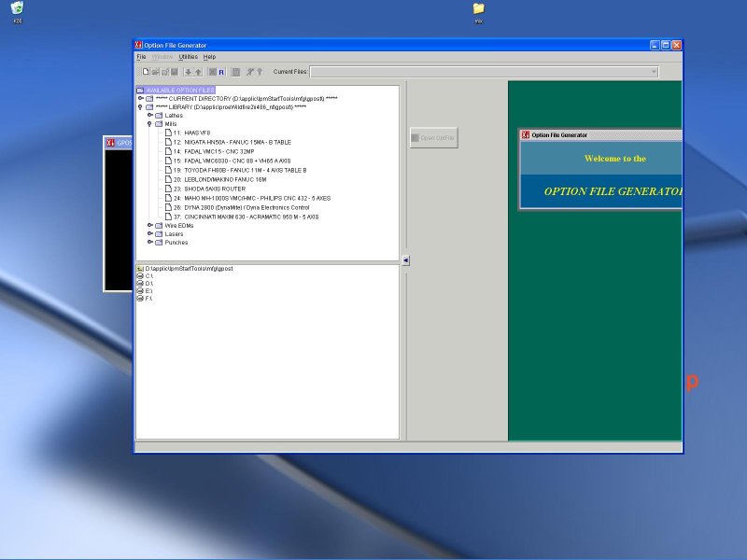Click the New file toolbar icon

pos(146,72)
